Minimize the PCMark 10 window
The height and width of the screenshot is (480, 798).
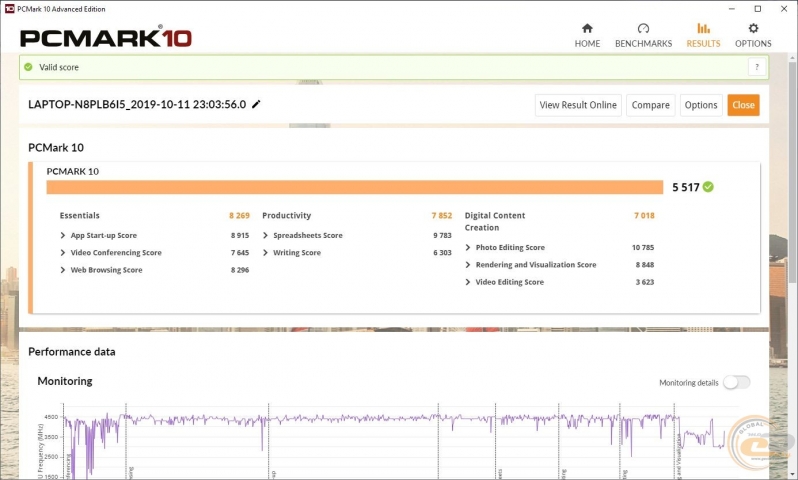[x=731, y=9]
